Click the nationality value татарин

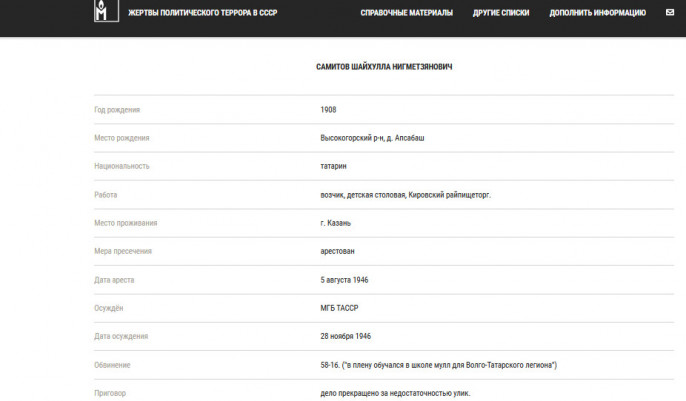coord(334,166)
